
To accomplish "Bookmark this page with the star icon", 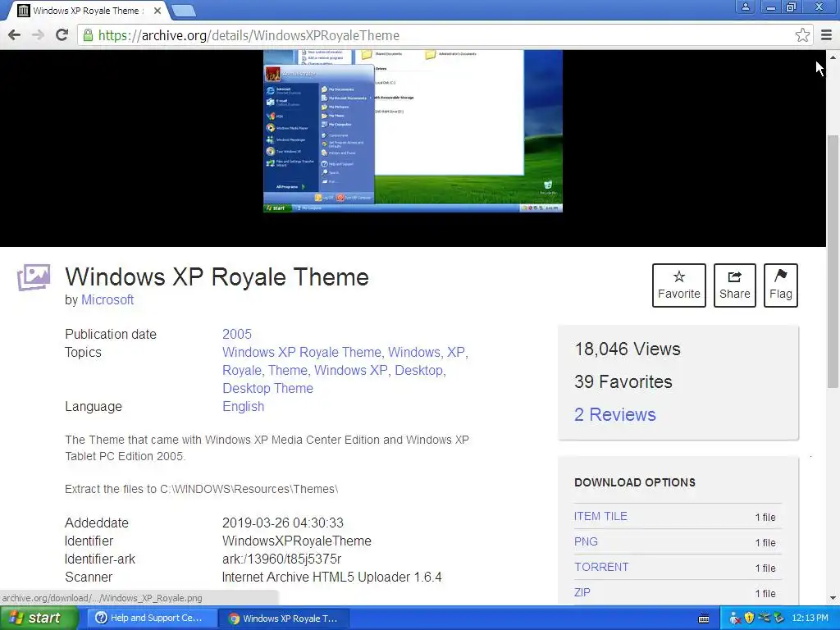I will tap(802, 35).
